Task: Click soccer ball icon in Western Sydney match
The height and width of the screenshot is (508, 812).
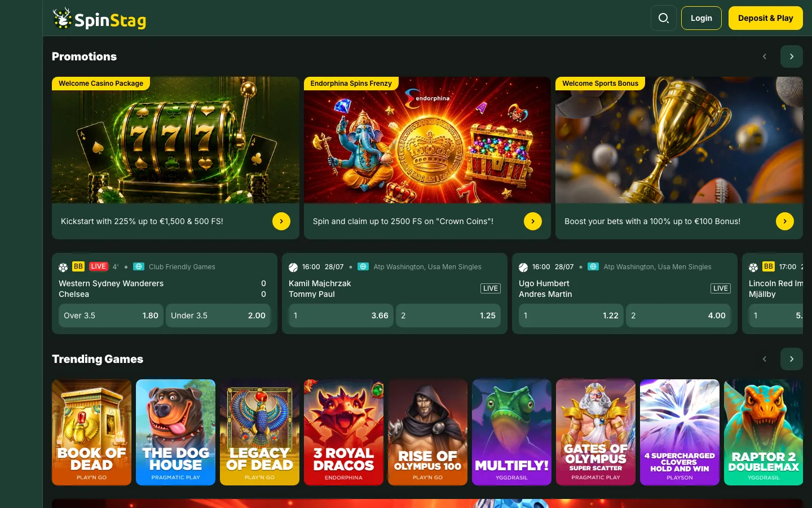Action: click(63, 267)
